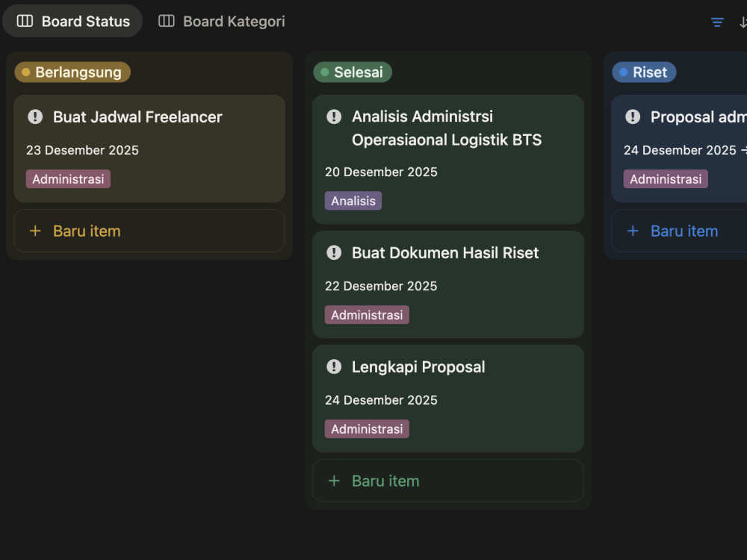Image resolution: width=747 pixels, height=560 pixels.
Task: Add Baru item in the Berlangsung column
Action: pos(149,231)
